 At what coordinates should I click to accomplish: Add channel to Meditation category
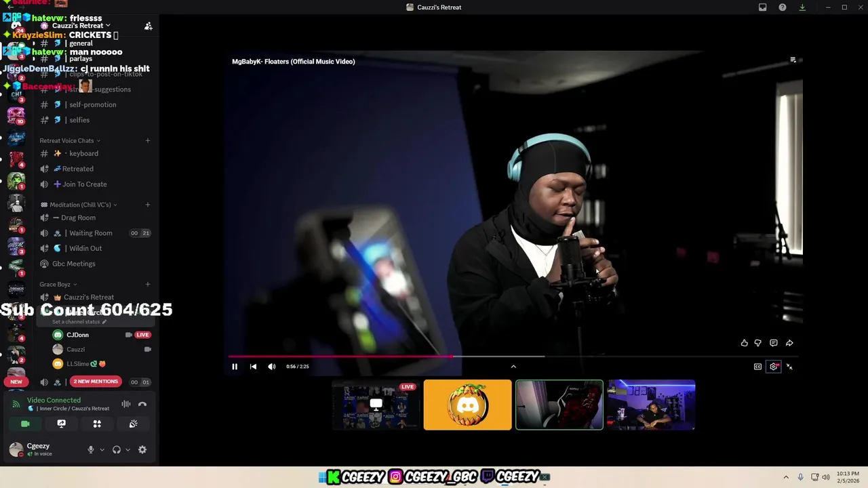click(x=148, y=205)
